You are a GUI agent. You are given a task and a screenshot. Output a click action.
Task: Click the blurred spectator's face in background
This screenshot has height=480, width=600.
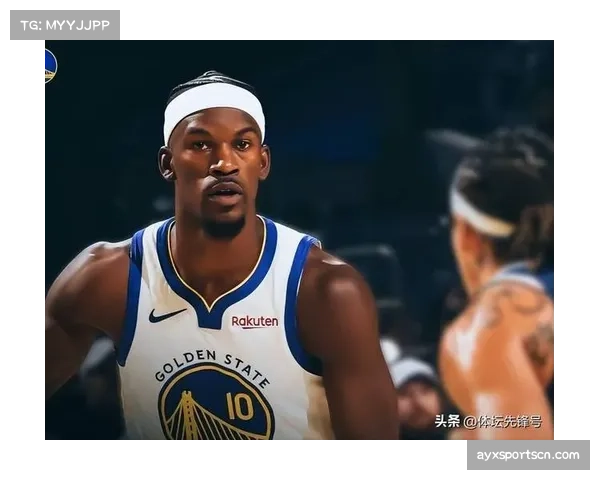point(415,395)
